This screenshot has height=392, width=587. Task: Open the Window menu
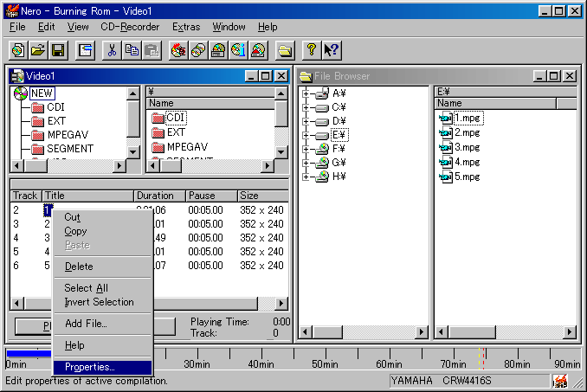(x=229, y=27)
